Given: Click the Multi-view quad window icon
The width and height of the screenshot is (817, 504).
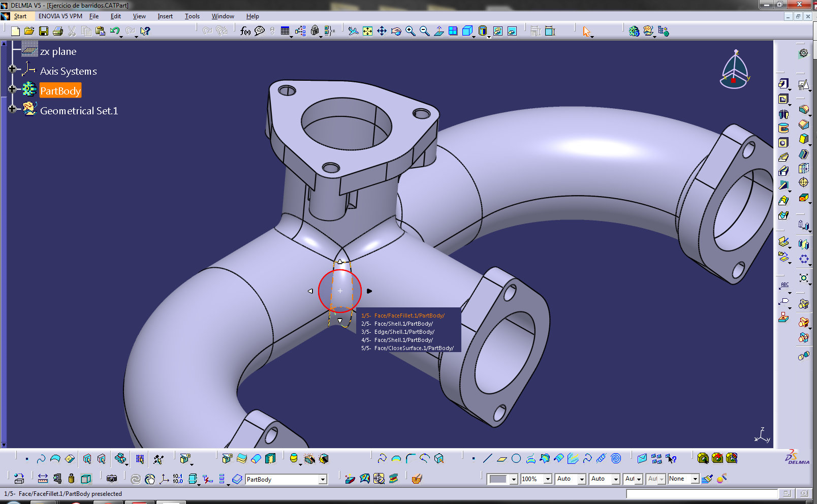Looking at the screenshot, I should click(453, 31).
